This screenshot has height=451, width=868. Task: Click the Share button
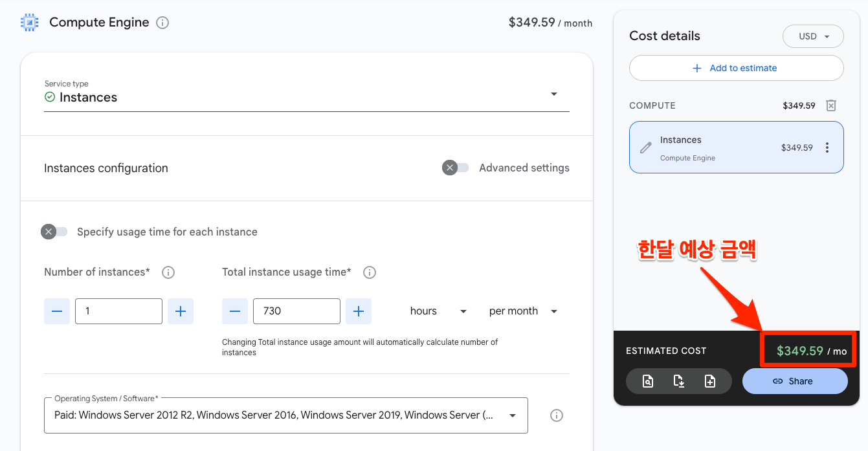[795, 381]
